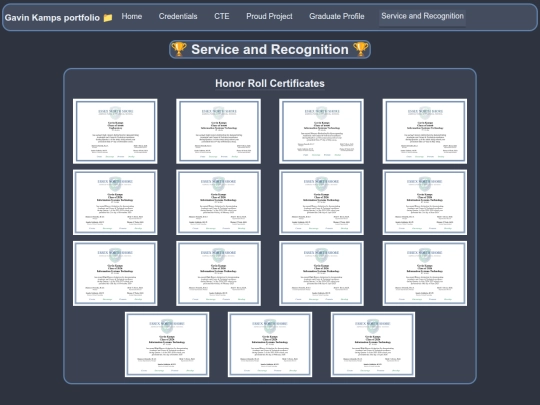Open third certificate in the top row
The width and height of the screenshot is (540, 405).
[321, 131]
